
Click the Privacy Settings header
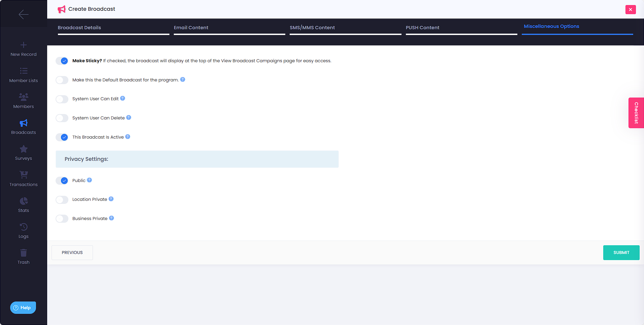click(x=197, y=159)
